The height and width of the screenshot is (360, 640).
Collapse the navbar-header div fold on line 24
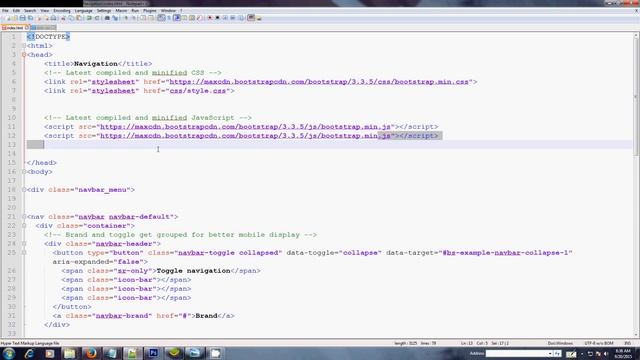pos(24,244)
